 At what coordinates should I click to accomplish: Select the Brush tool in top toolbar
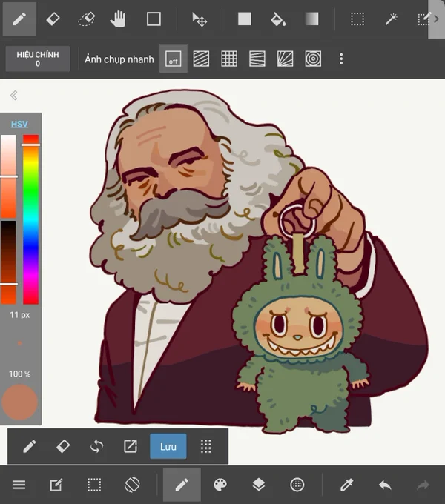tap(19, 19)
